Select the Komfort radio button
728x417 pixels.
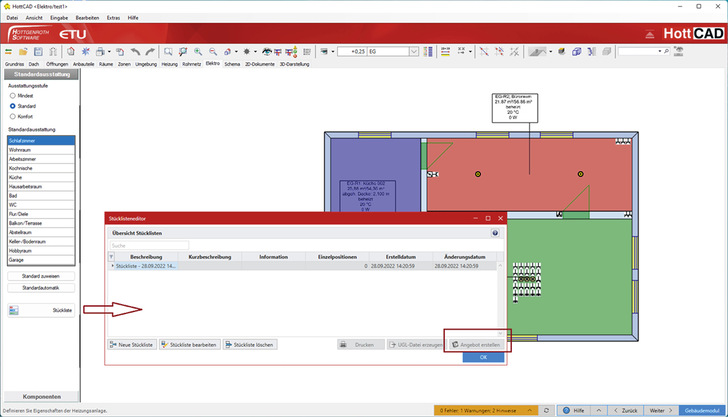point(13,116)
